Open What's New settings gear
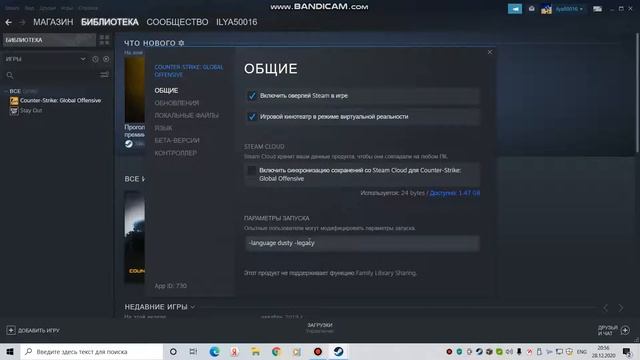The height and width of the screenshot is (360, 640). point(181,43)
